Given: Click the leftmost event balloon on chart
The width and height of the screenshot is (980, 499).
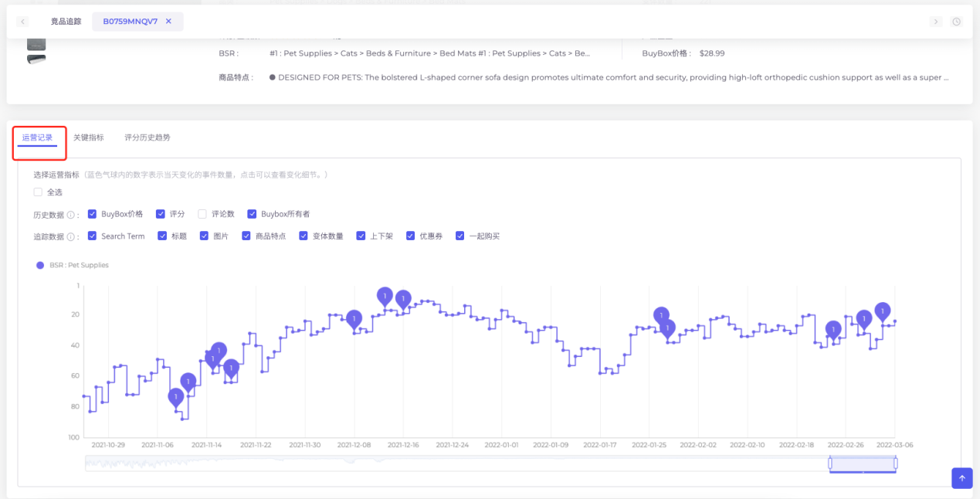Looking at the screenshot, I should point(176,396).
